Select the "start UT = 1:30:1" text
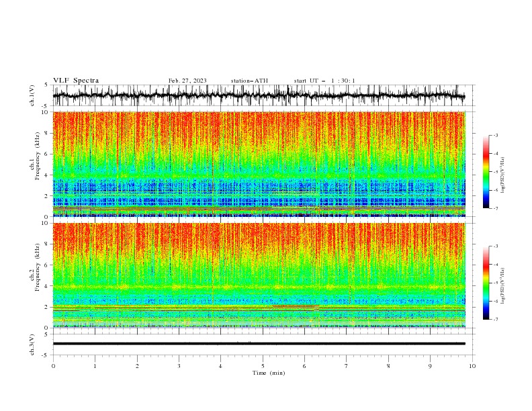The width and height of the screenshot is (532, 411). click(x=324, y=81)
